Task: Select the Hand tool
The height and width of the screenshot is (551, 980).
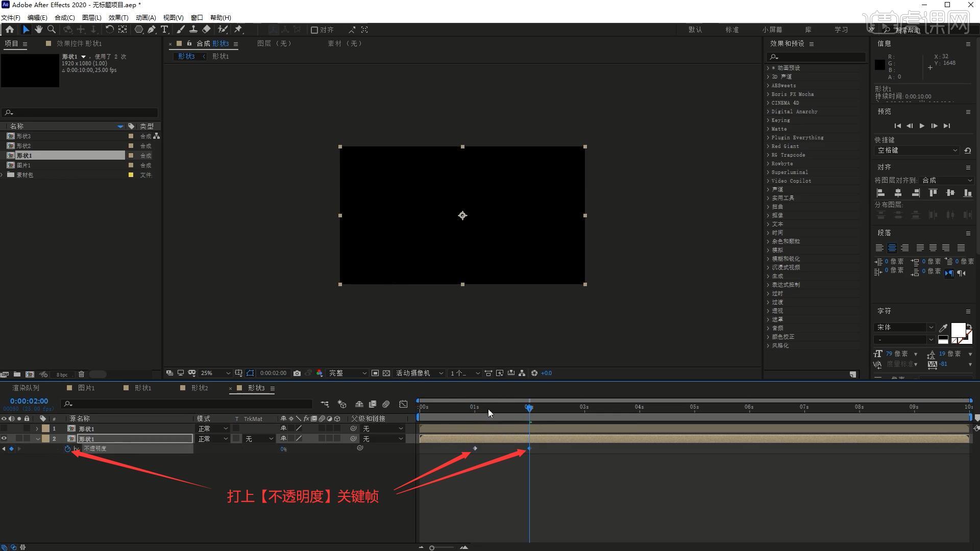Action: [38, 30]
